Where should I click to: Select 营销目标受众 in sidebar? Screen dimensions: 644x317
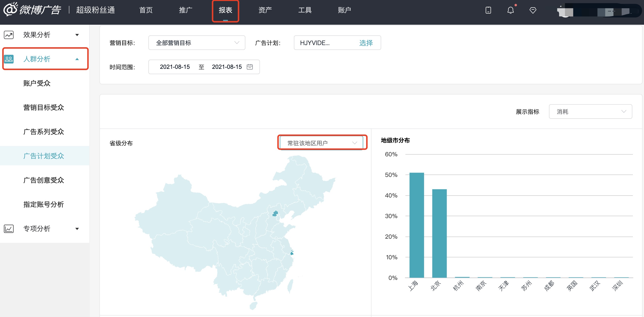(44, 107)
